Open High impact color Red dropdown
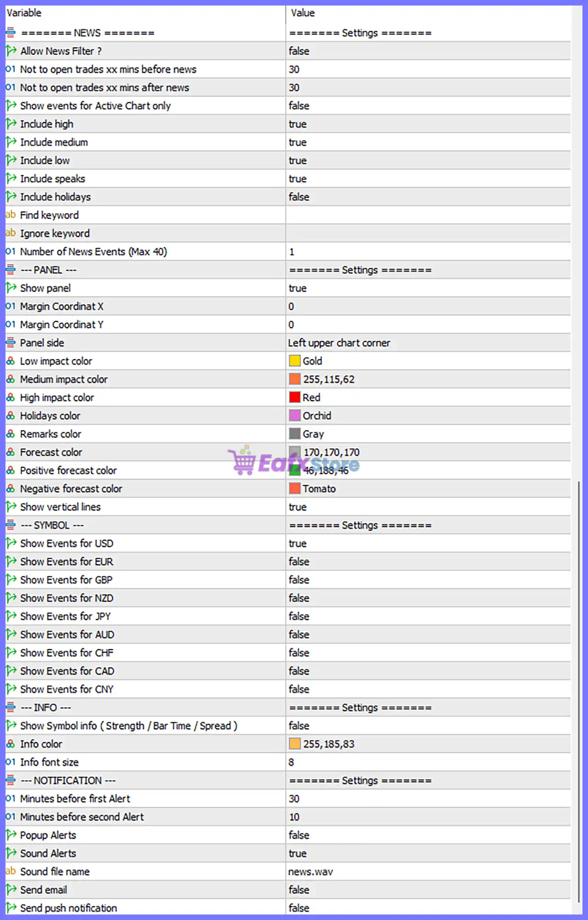 (x=428, y=398)
